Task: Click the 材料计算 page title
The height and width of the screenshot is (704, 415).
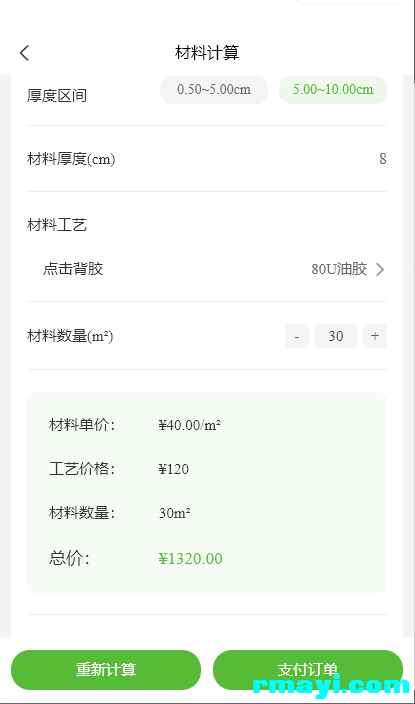Action: coord(207,53)
